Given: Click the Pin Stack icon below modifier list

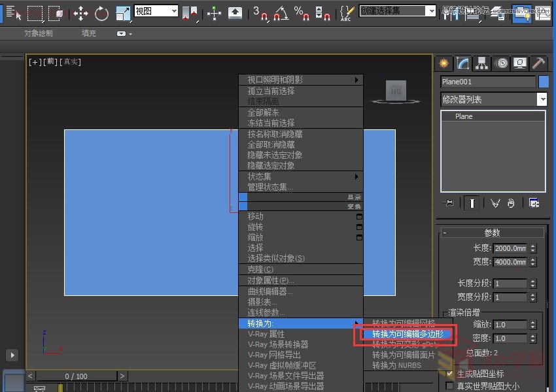Looking at the screenshot, I should pyautogui.click(x=447, y=204).
